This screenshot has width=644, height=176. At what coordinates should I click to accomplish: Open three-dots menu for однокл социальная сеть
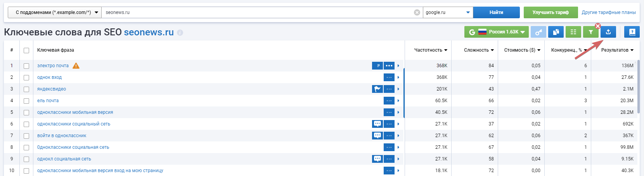tap(389, 159)
